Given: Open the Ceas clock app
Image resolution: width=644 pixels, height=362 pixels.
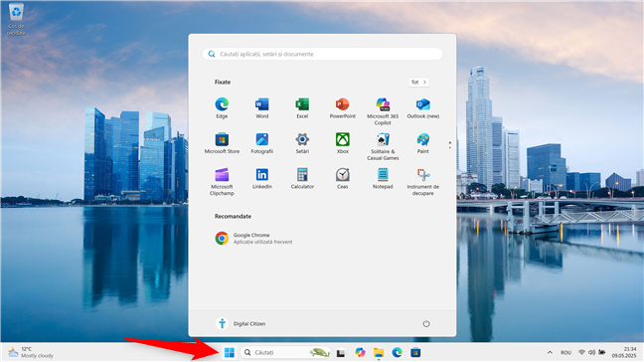Looking at the screenshot, I should click(343, 178).
